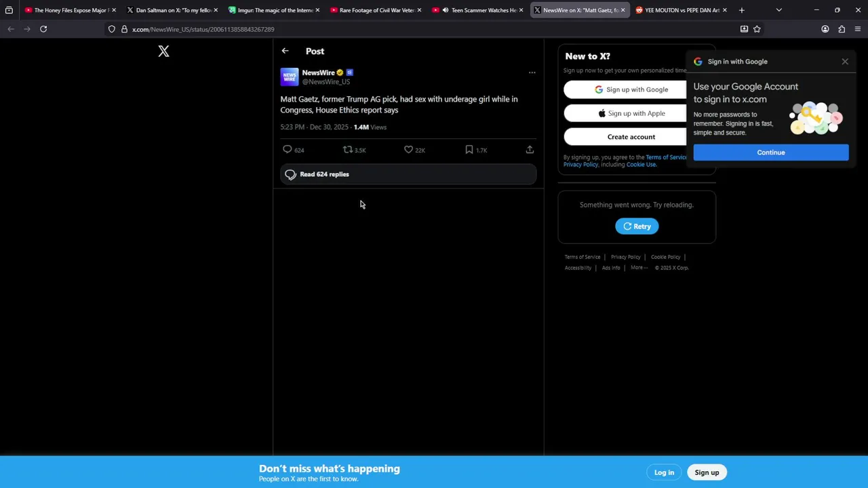Click the browser back arrow

pyautogui.click(x=11, y=29)
